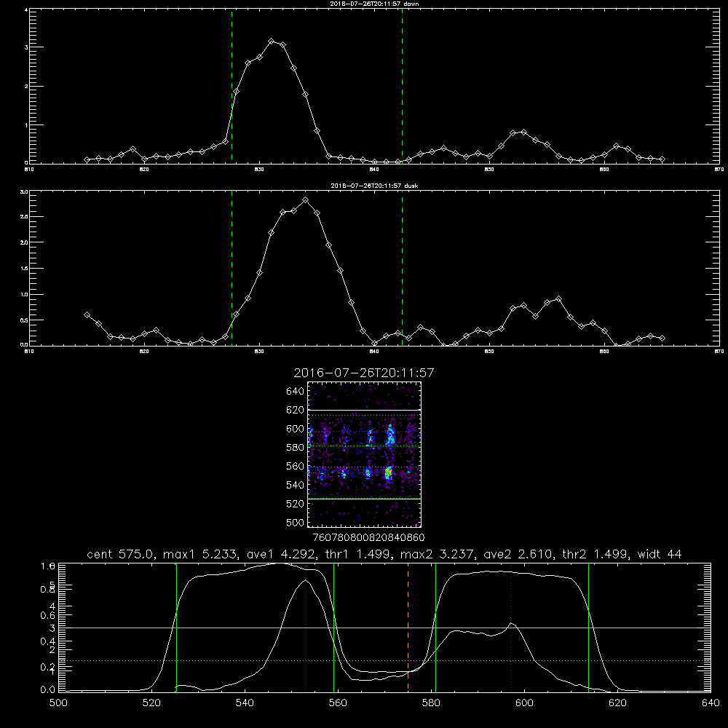Viewport: 728px width, 728px height.
Task: Click the '500' label on heatmap y-axis
Action: pyautogui.click(x=296, y=523)
